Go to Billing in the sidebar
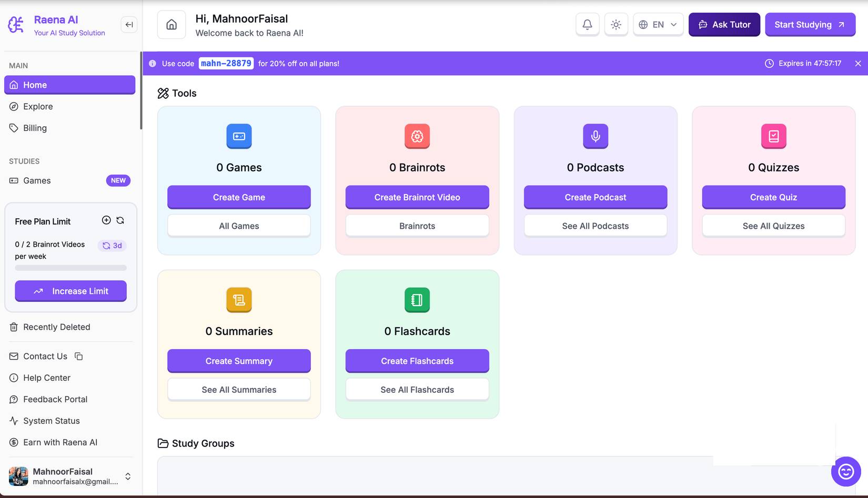 pos(35,128)
